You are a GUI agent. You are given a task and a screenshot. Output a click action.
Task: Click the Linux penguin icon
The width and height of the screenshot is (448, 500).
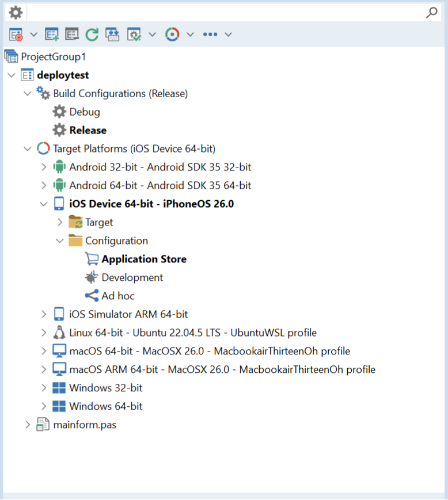59,333
